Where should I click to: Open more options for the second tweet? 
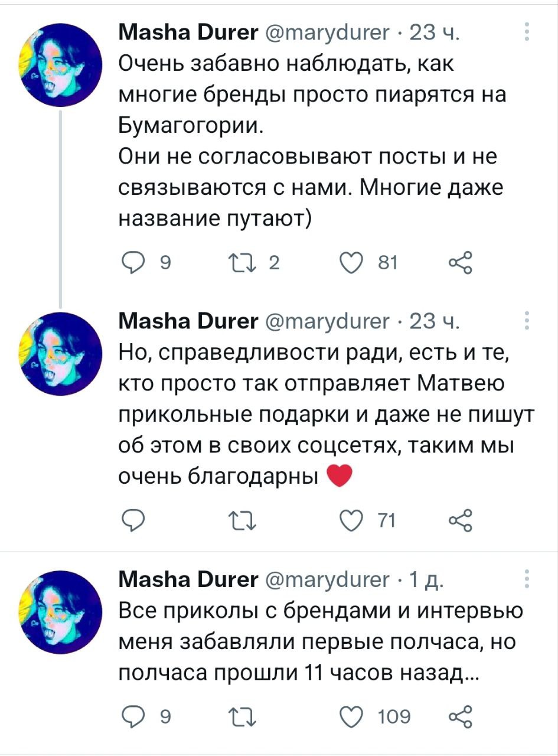[527, 320]
